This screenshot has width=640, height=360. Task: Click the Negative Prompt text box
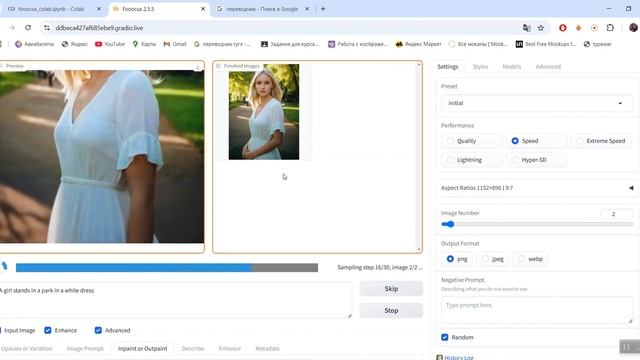(x=537, y=310)
